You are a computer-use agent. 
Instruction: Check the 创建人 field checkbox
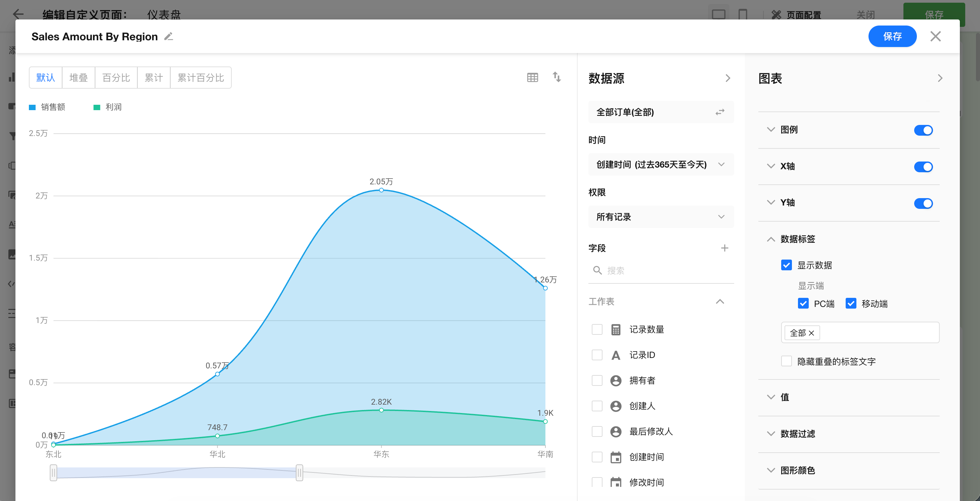click(597, 406)
